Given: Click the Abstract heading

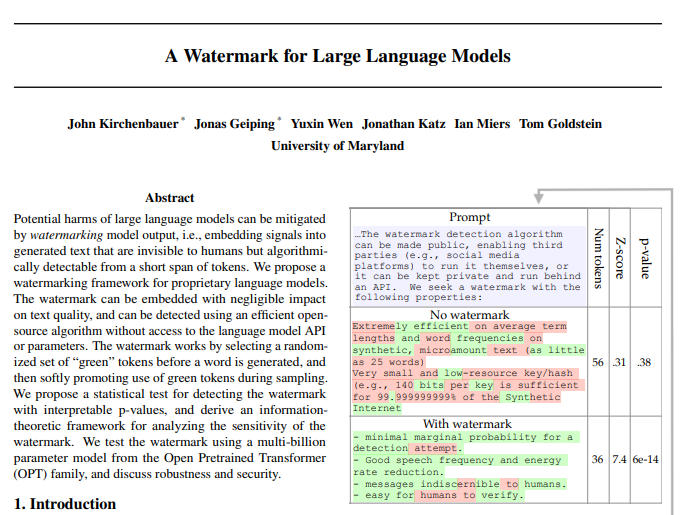Looking at the screenshot, I should point(170,198).
